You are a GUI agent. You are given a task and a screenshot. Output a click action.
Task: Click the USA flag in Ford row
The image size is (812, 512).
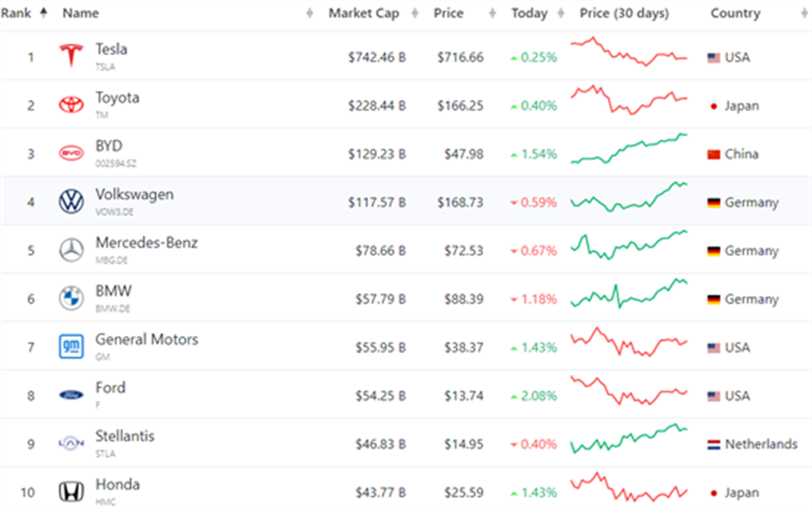tap(713, 396)
